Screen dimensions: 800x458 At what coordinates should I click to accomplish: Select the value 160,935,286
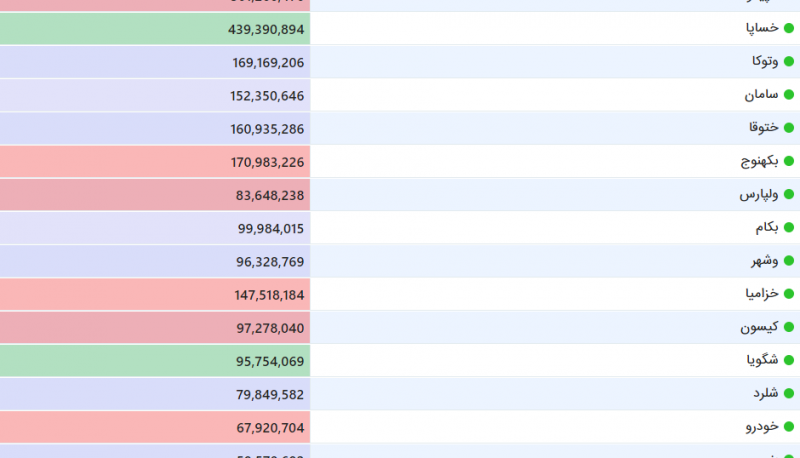pos(267,129)
